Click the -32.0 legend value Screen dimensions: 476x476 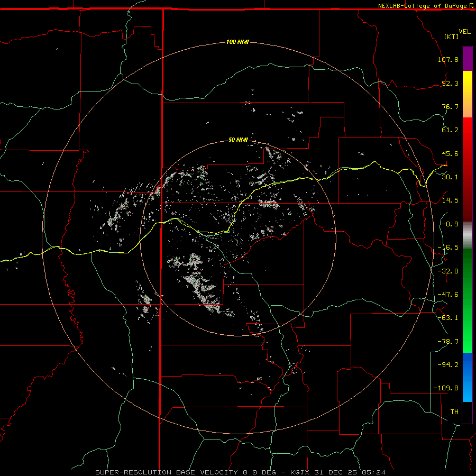tap(448, 271)
